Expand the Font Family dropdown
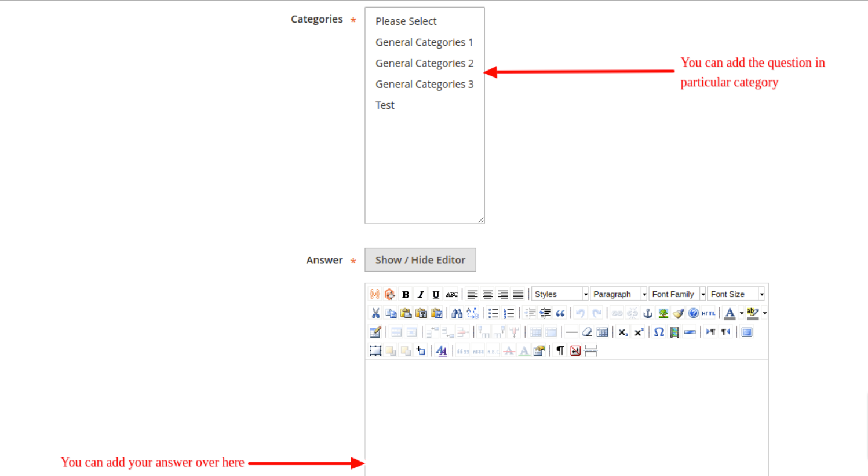This screenshot has width=868, height=476. 677,294
